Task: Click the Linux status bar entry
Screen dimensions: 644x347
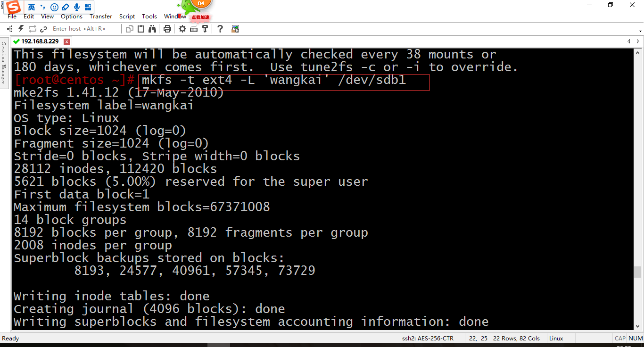Action: 556,338
